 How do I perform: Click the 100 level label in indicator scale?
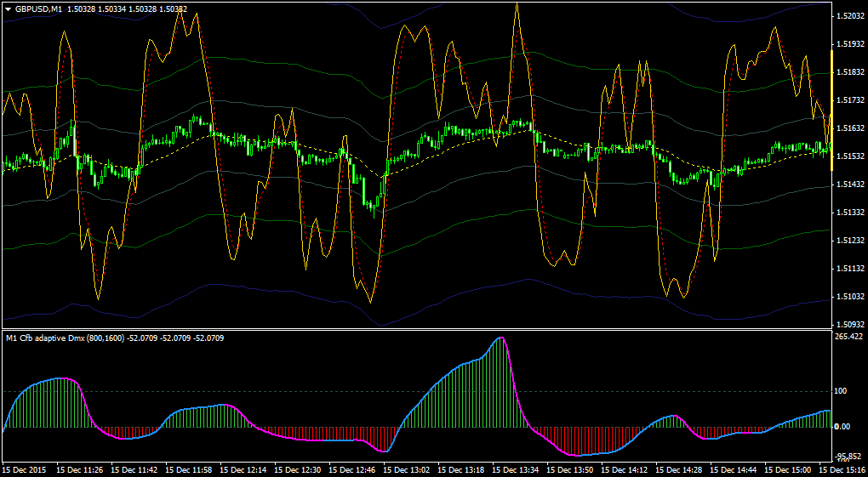click(840, 391)
